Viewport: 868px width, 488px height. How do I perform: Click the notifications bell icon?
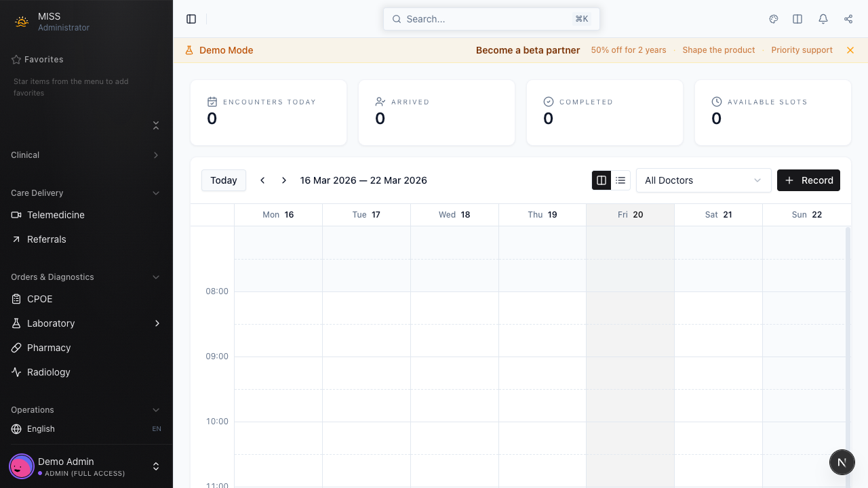pos(823,19)
